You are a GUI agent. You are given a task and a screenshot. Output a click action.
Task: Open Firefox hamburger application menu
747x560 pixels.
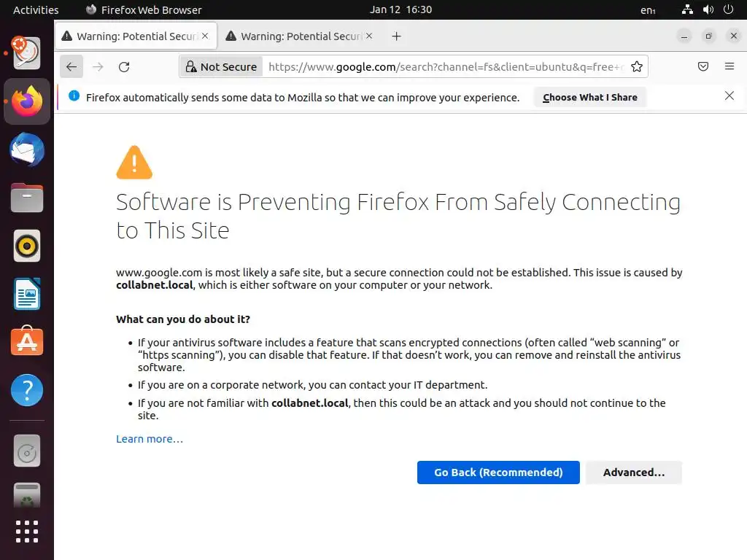(729, 67)
